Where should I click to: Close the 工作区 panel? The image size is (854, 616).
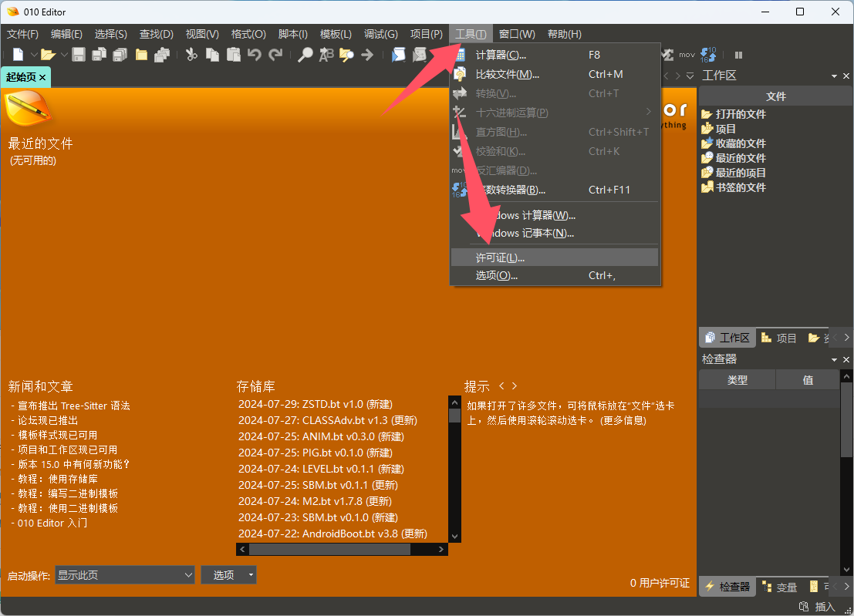tap(846, 76)
